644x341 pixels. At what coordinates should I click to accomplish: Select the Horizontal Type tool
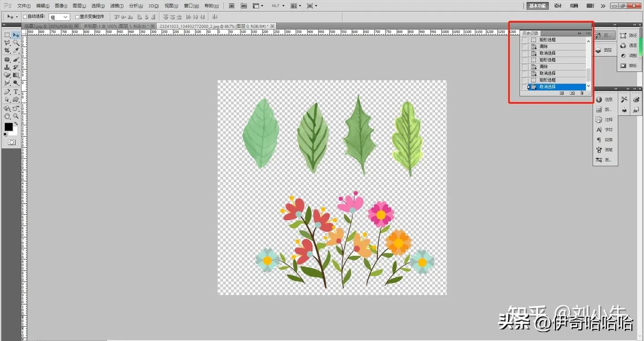[16, 92]
